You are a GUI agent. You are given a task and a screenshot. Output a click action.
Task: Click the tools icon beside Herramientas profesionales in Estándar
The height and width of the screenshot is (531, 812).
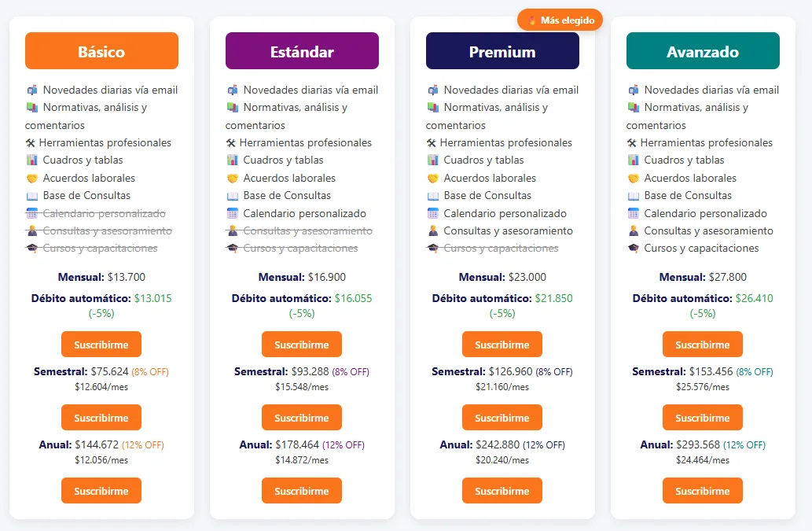pos(231,143)
